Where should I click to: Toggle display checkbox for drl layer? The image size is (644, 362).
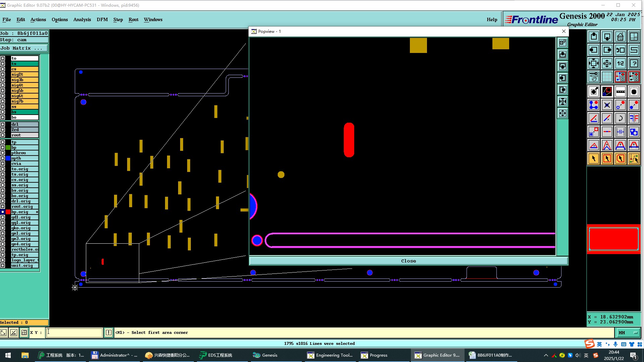tap(3, 124)
